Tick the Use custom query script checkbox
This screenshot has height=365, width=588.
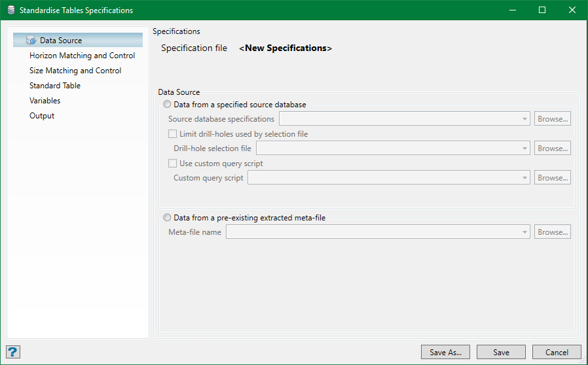173,164
